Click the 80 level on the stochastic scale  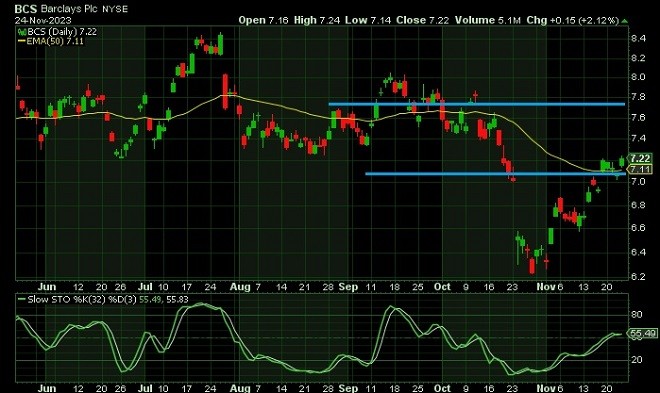[x=637, y=314]
